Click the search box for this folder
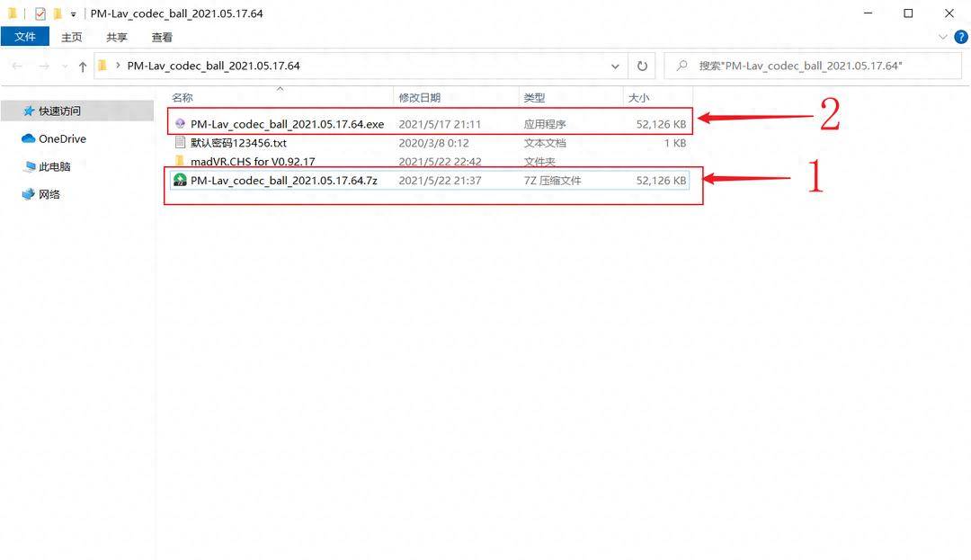The height and width of the screenshot is (560, 971). 809,66
